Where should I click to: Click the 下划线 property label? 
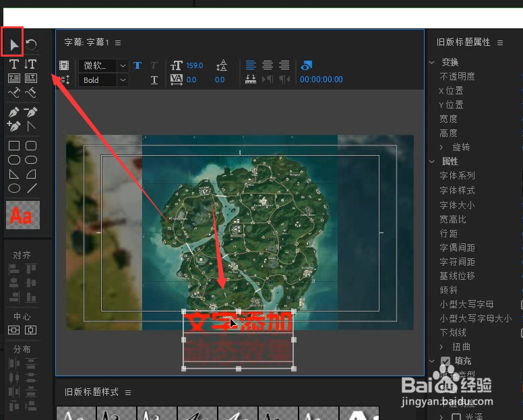coord(453,332)
